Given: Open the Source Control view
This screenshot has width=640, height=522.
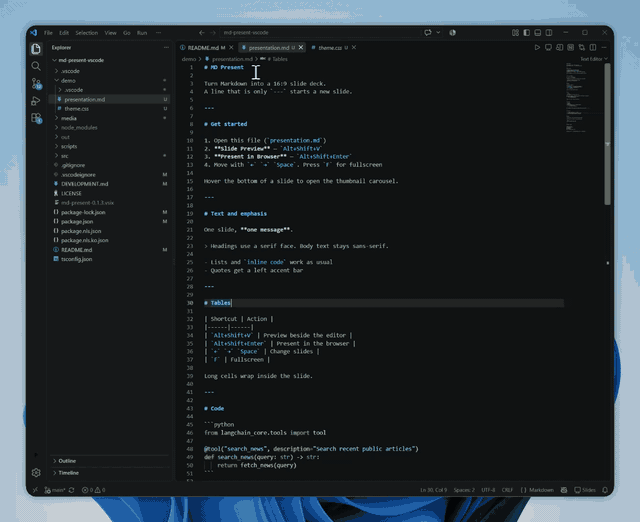Looking at the screenshot, I should point(36,83).
